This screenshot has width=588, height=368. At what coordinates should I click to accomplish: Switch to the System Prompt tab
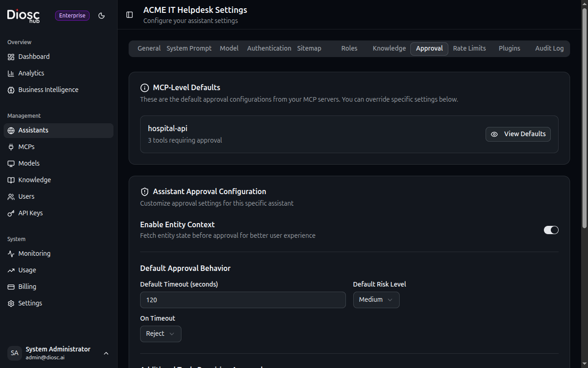point(189,48)
